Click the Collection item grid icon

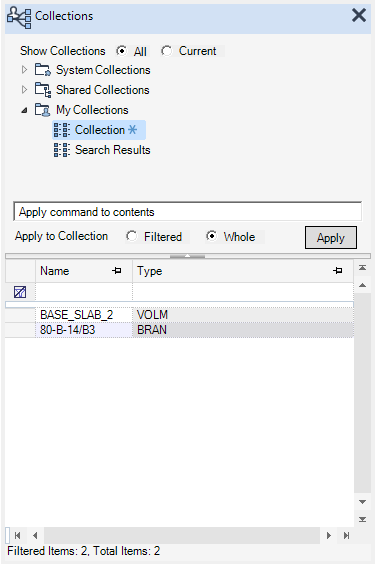62,130
